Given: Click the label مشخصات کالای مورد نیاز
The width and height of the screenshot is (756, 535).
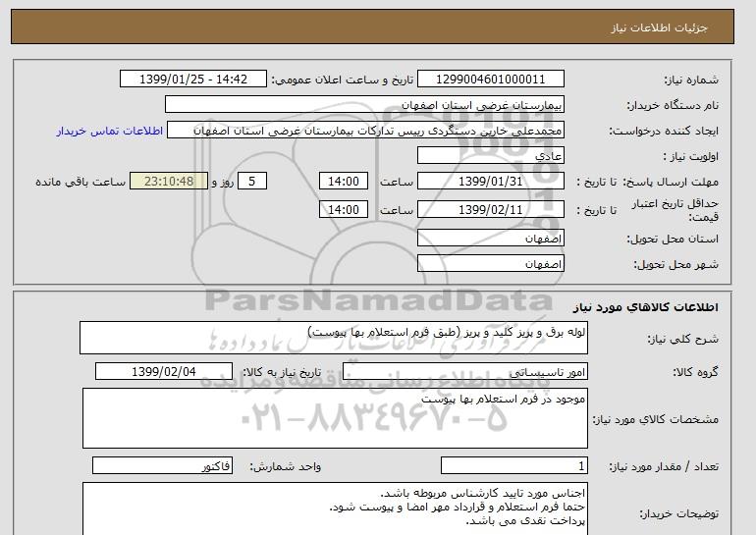Looking at the screenshot, I should click(x=656, y=419).
